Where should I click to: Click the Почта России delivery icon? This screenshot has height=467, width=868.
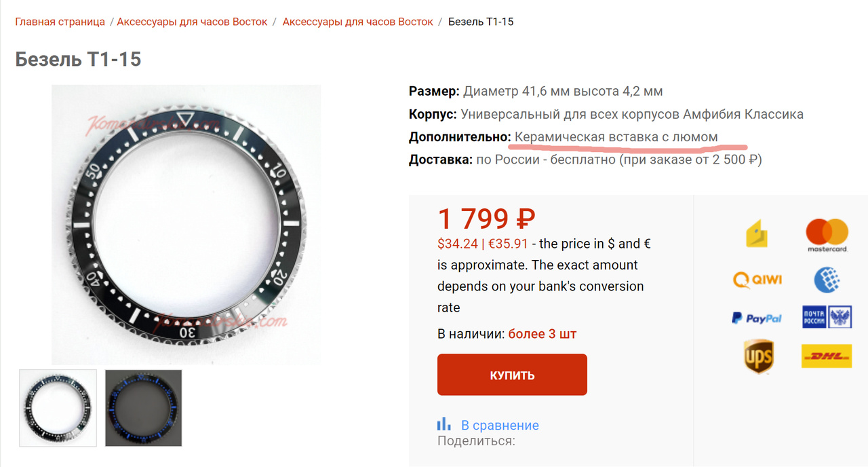pyautogui.click(x=827, y=317)
